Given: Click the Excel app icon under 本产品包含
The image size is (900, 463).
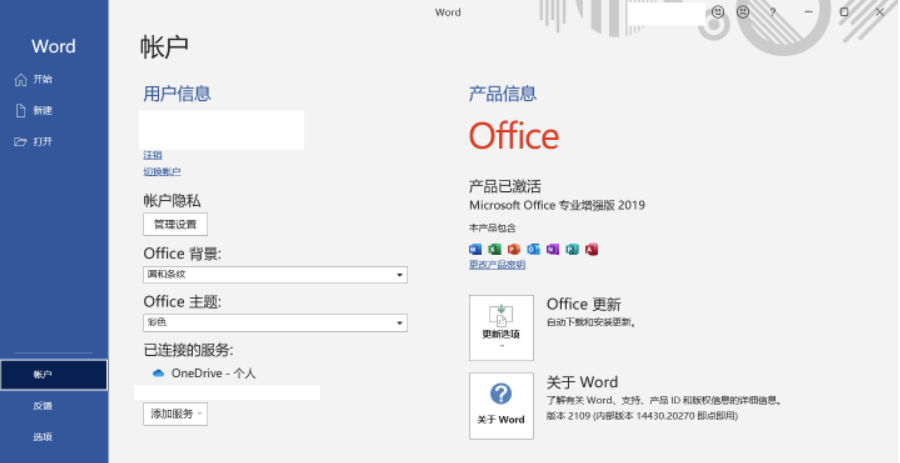Looking at the screenshot, I should [495, 249].
